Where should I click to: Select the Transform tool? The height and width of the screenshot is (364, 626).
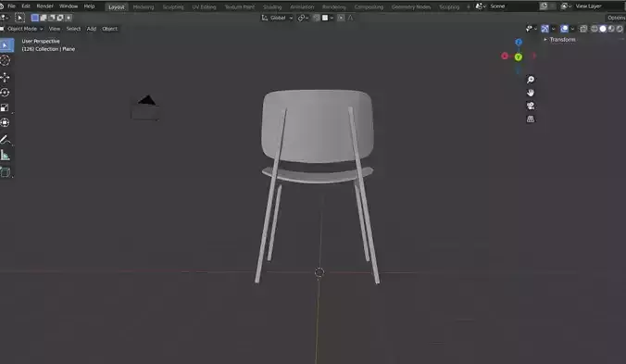click(x=5, y=123)
